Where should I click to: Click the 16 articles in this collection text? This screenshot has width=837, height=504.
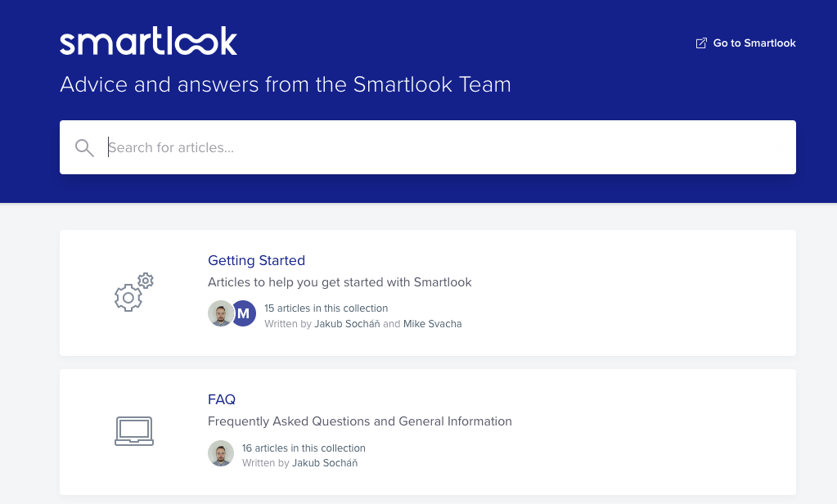click(304, 448)
